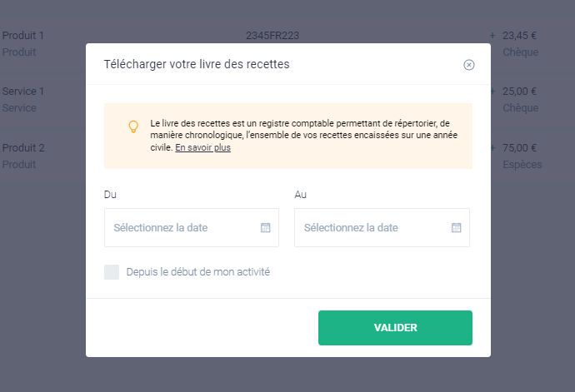Open calendar picker for the Du date
575x392 pixels.
(266, 227)
